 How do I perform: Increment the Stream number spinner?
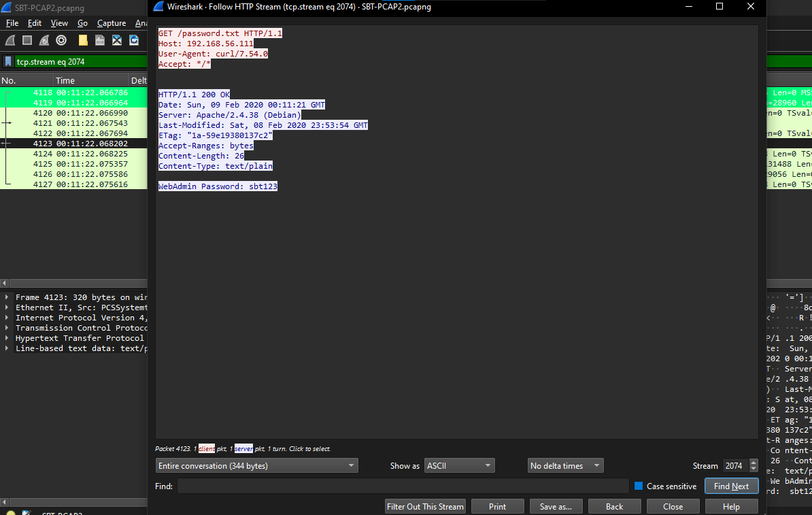pos(754,463)
